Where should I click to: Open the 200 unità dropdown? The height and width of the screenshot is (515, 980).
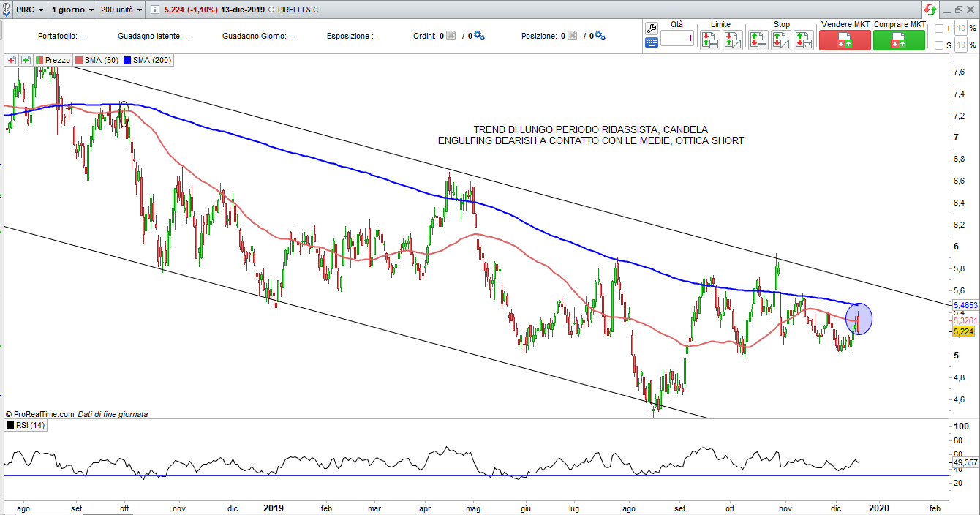[x=121, y=10]
